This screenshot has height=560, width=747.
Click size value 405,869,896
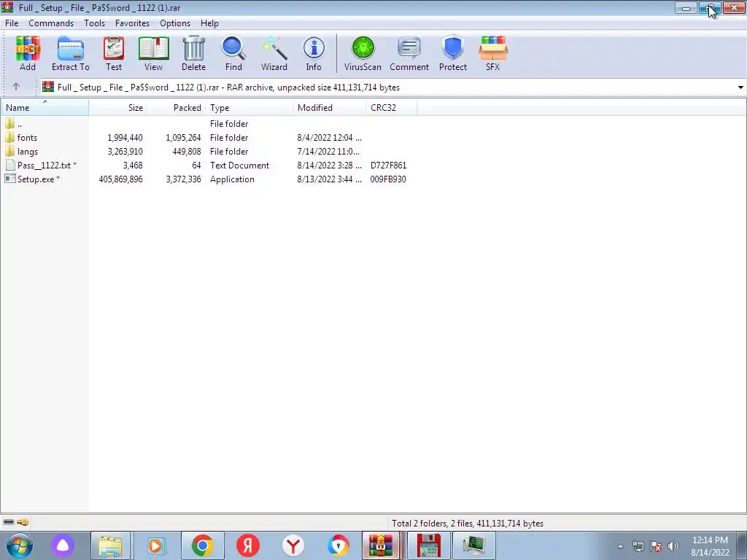pos(120,179)
